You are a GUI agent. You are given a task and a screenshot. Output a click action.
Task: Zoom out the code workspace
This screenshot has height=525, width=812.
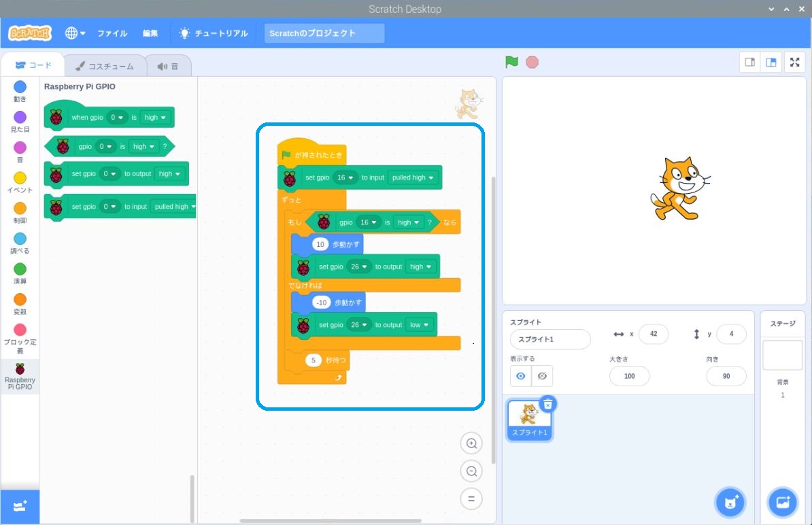[x=471, y=471]
